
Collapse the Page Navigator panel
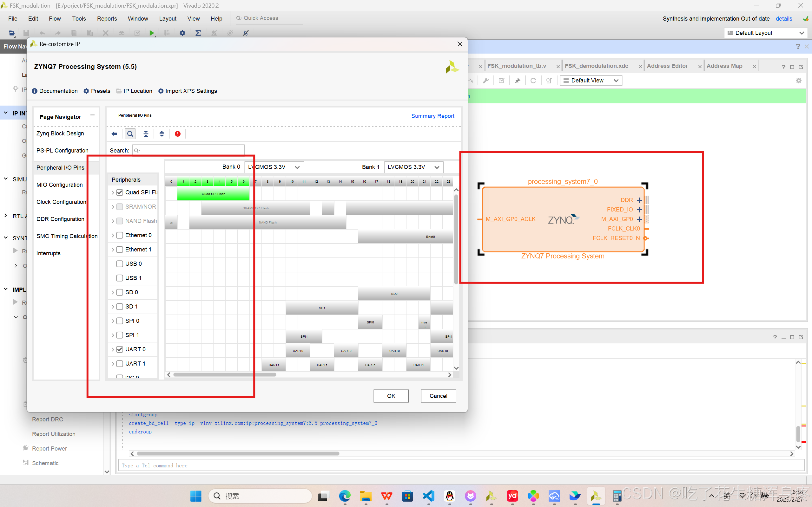coord(93,115)
